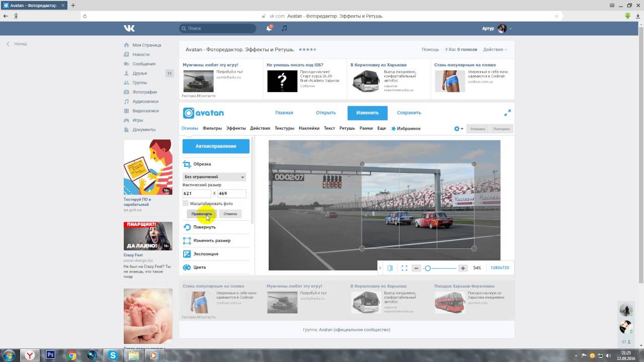644x362 pixels.
Task: Open the 'Без ограничений' crop ratio dropdown
Action: pos(214,177)
